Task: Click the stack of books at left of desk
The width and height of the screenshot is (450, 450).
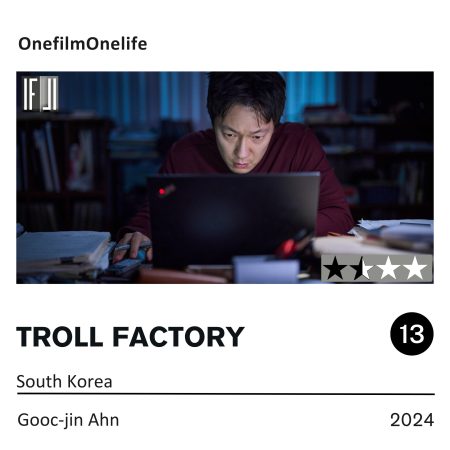Action: 62,252
